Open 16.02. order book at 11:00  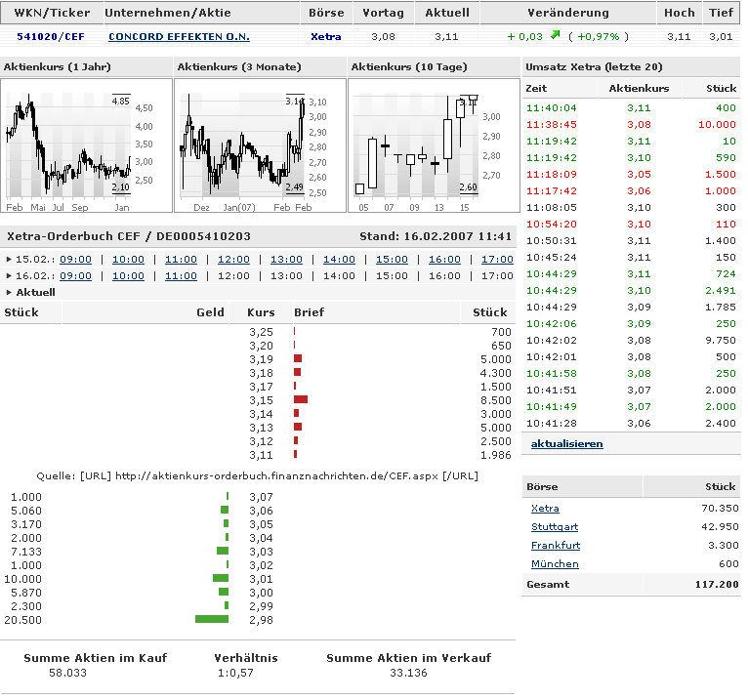point(181,276)
